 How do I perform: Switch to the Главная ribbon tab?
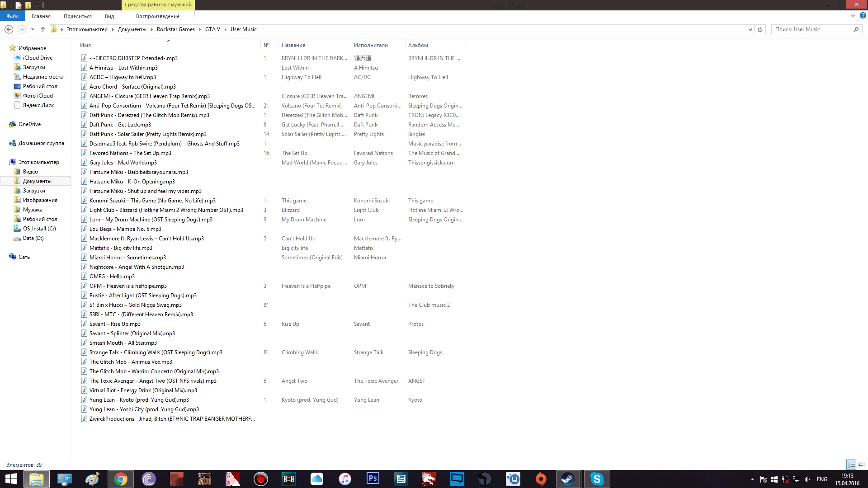pyautogui.click(x=41, y=16)
